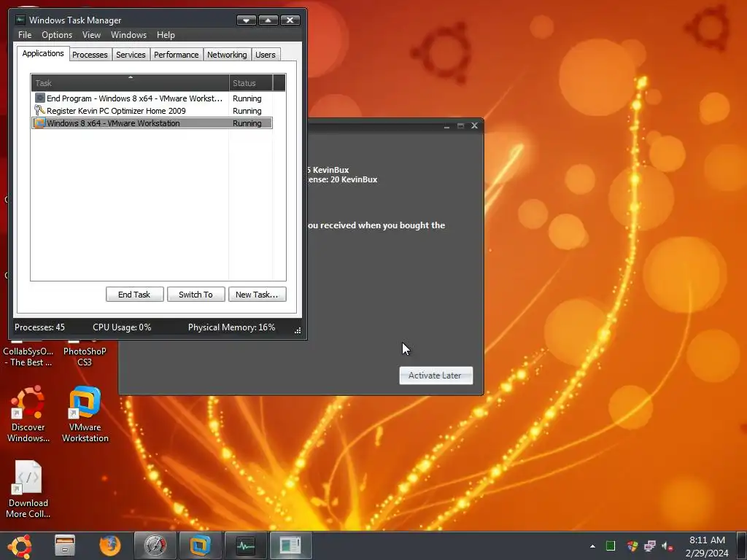Open the Download More Coll... desktop shortcut
This screenshot has width=747, height=560.
point(28,489)
